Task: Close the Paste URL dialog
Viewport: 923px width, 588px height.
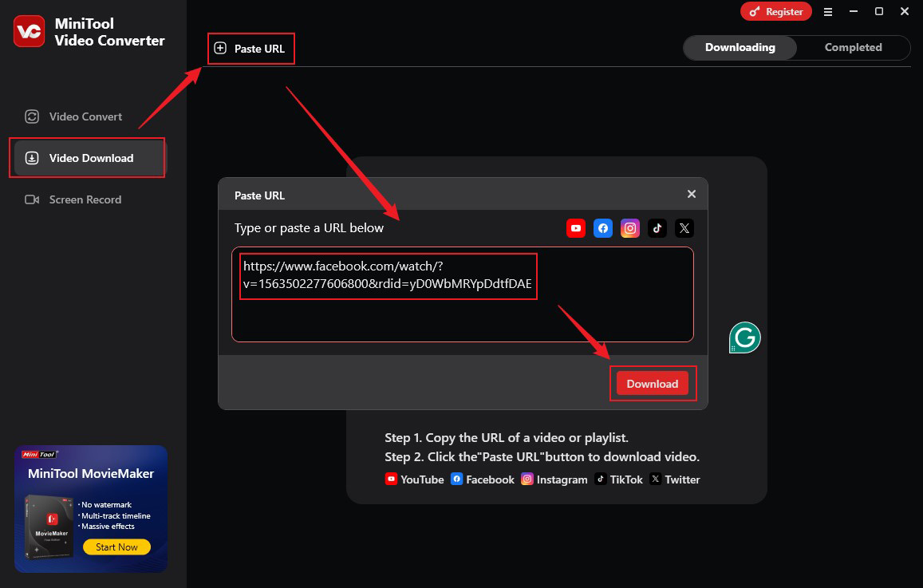Action: [692, 194]
